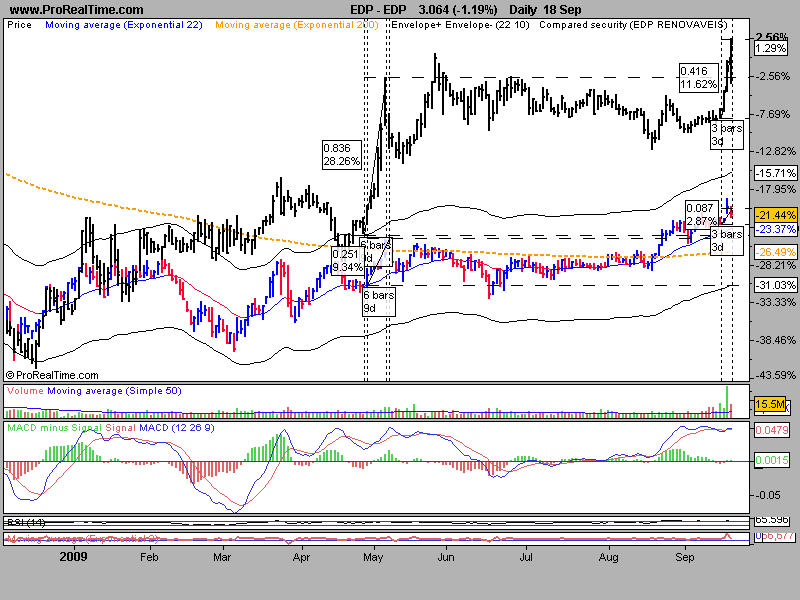This screenshot has height=600, width=800.
Task: Select the 3 bars 3d box under 0.087 annotation
Action: pyautogui.click(x=727, y=240)
